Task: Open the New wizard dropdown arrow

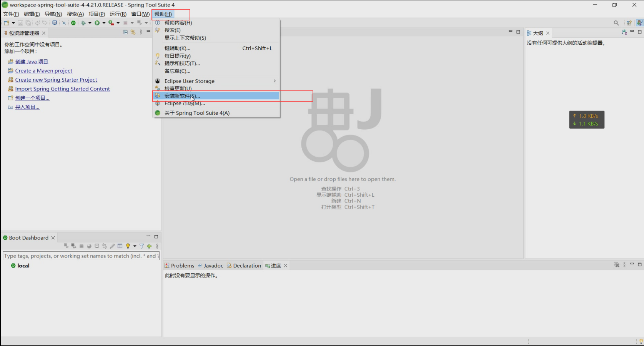Action: [13, 23]
